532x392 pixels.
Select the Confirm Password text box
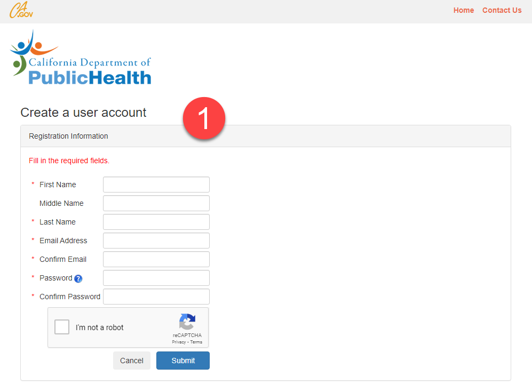[156, 297]
